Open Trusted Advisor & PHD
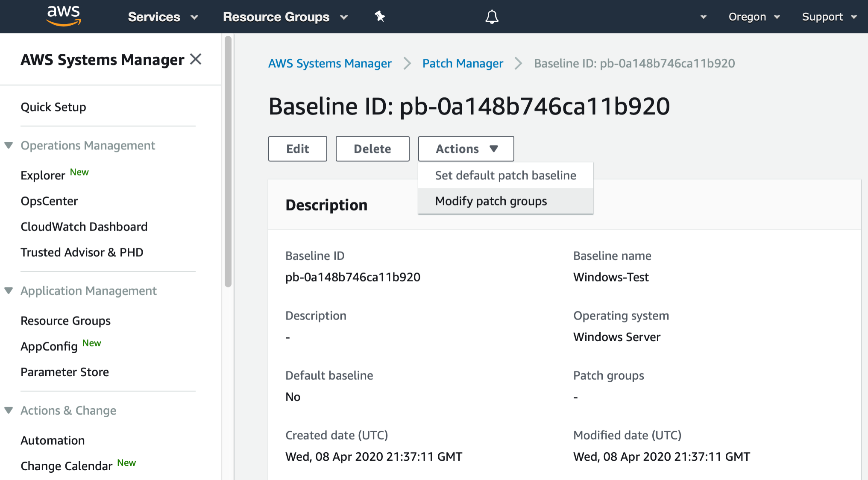 (x=82, y=252)
